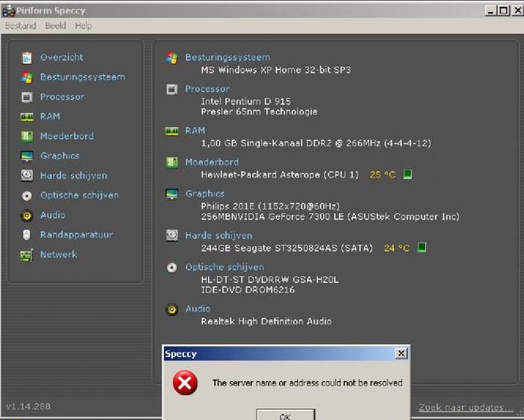
Task: Click green temperature indicator beside 25 °C
Action: (x=408, y=174)
